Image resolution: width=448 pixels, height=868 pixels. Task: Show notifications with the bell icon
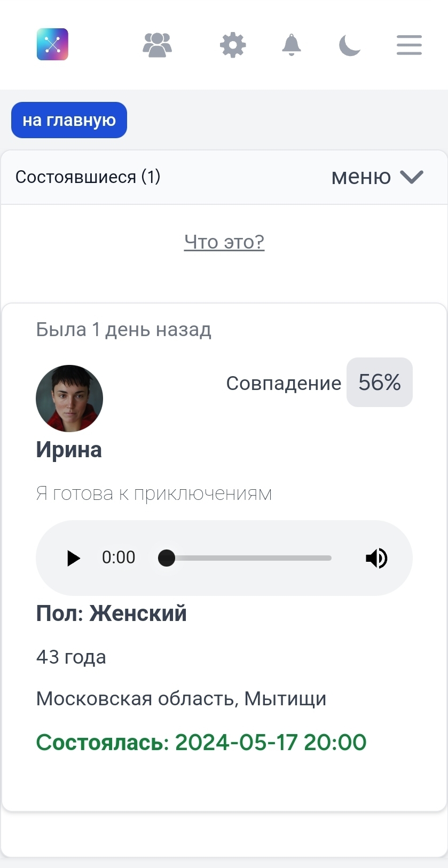[x=292, y=45]
